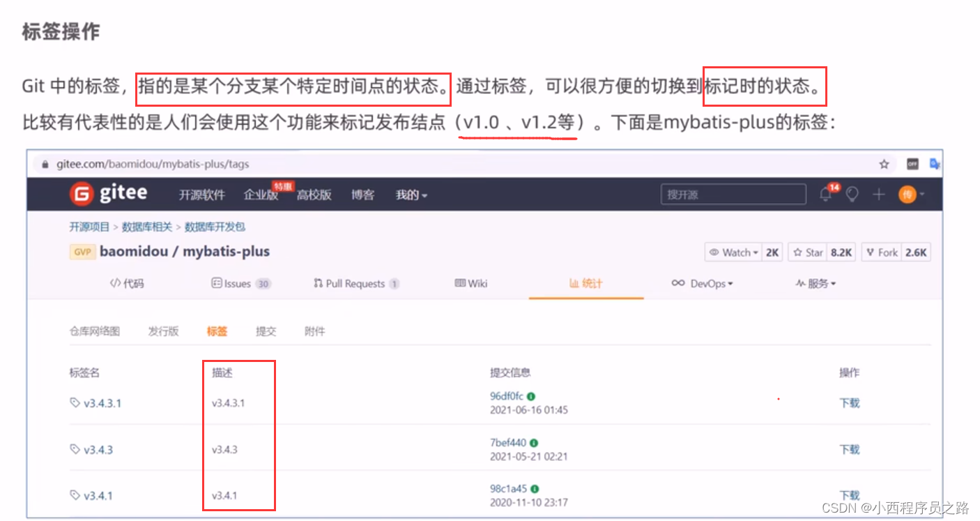The image size is (980, 521).
Task: Open commit 7bef440
Action: click(508, 442)
